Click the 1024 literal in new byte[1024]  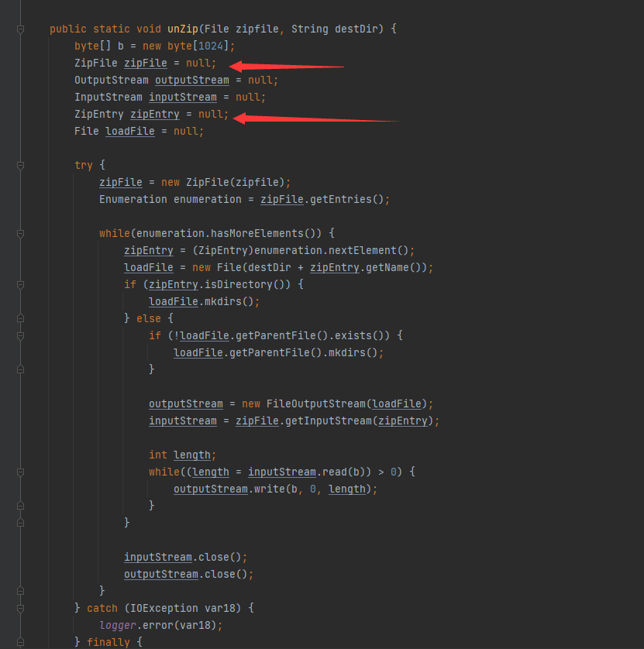[x=211, y=46]
